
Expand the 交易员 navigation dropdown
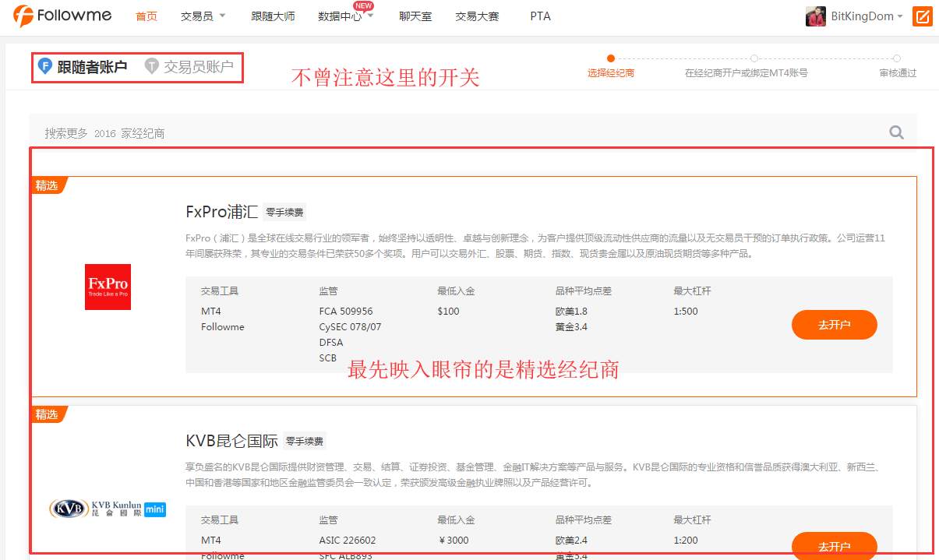tap(203, 16)
